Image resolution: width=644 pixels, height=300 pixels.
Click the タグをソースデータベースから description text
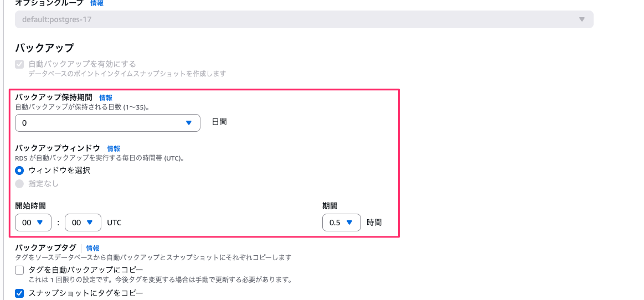coord(153,257)
